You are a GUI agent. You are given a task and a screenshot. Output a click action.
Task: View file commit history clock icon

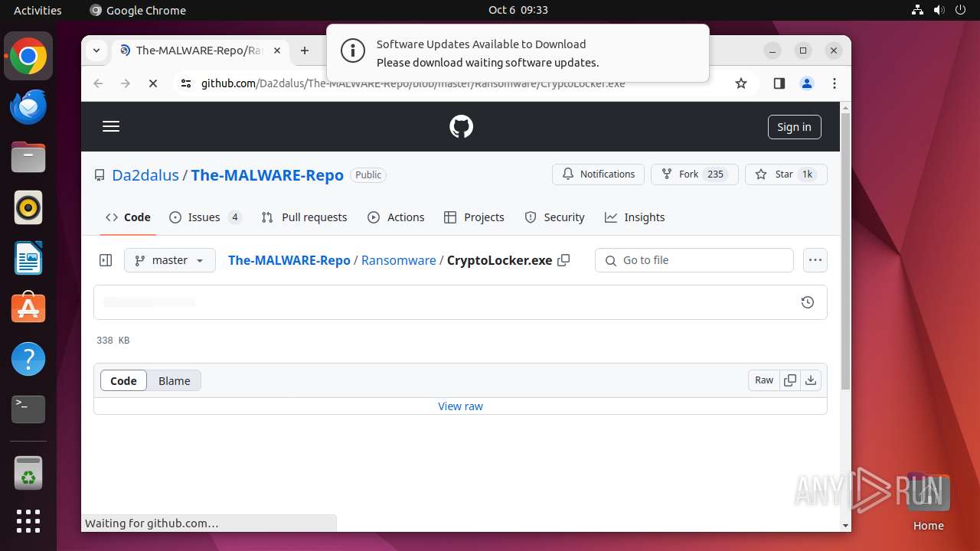coord(807,302)
